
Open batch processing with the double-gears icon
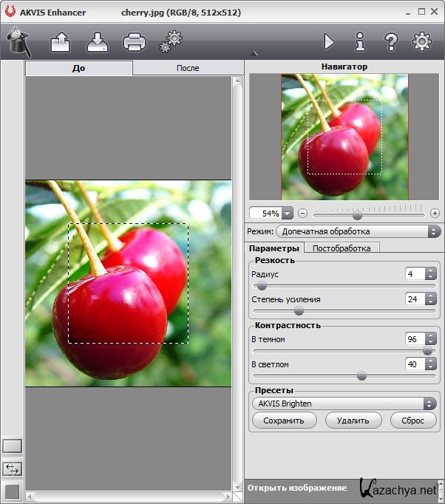click(x=171, y=41)
